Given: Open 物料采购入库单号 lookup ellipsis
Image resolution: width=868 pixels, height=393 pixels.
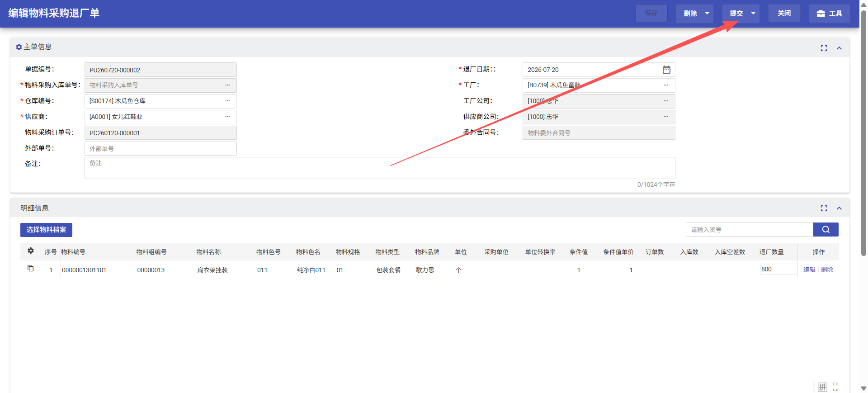Looking at the screenshot, I should [x=227, y=85].
